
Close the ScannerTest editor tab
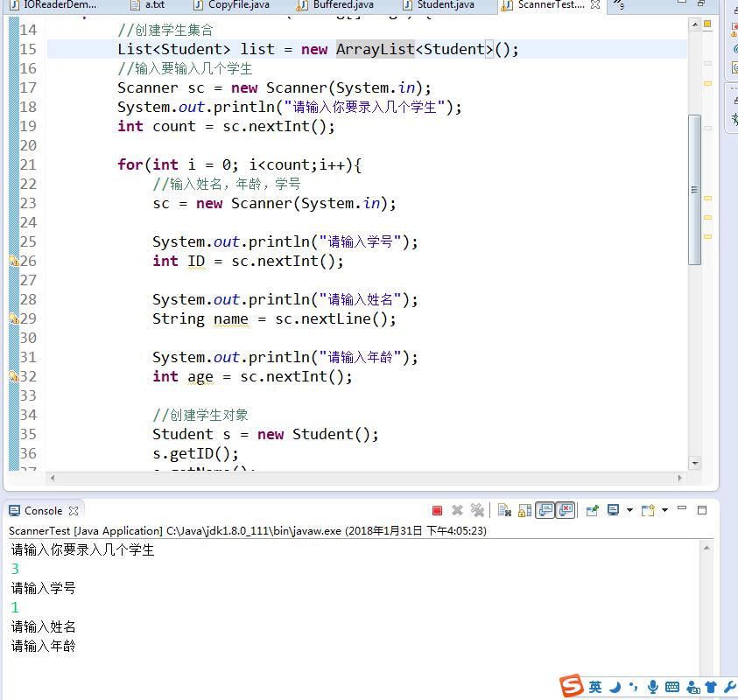pyautogui.click(x=595, y=4)
